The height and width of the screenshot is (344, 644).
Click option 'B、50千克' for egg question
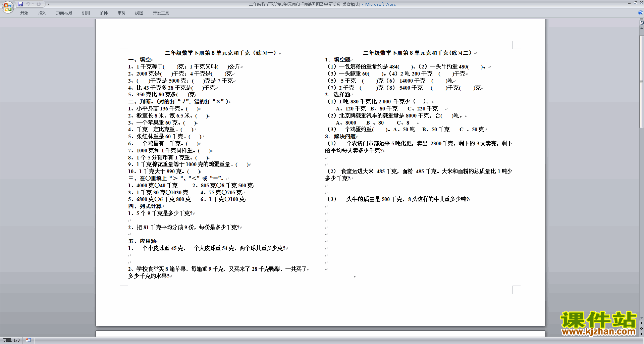click(x=436, y=130)
